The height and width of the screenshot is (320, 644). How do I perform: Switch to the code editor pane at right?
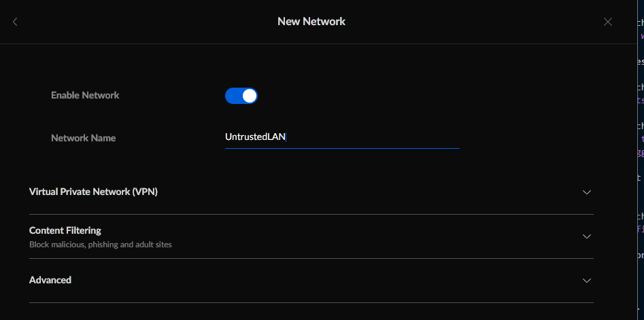[641, 160]
